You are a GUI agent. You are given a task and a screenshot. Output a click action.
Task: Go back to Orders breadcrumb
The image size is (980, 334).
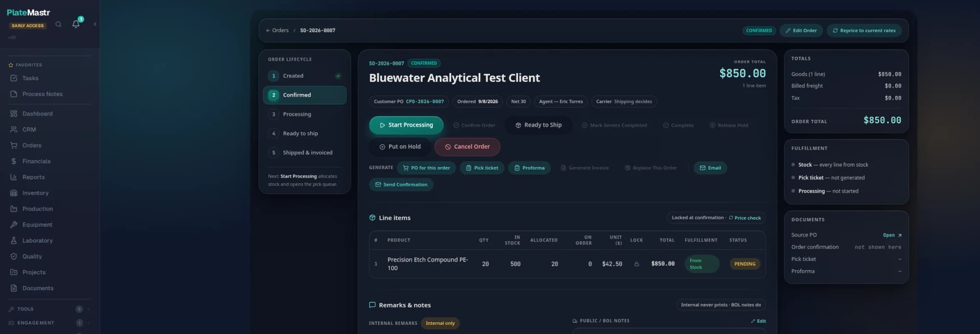[277, 30]
